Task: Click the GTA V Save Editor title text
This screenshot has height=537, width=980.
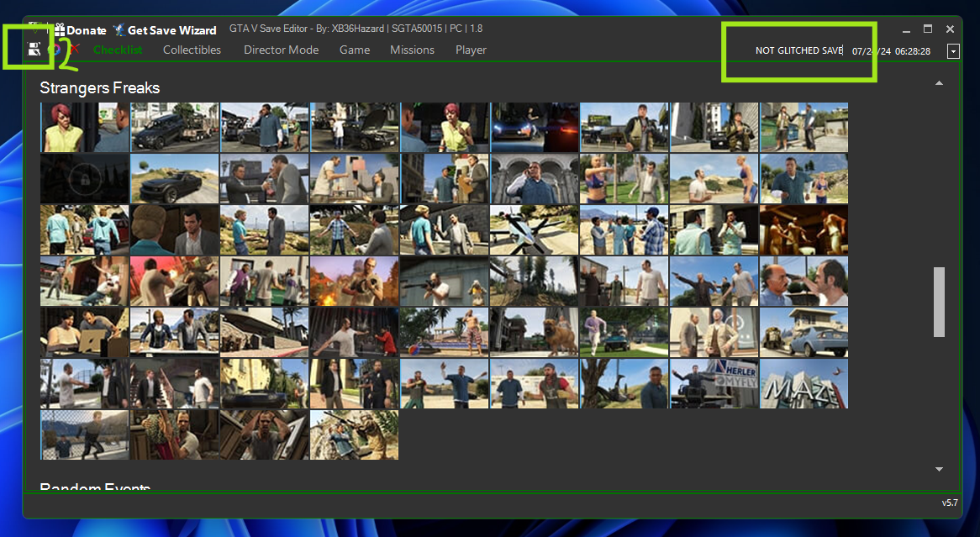Action: coord(356,28)
